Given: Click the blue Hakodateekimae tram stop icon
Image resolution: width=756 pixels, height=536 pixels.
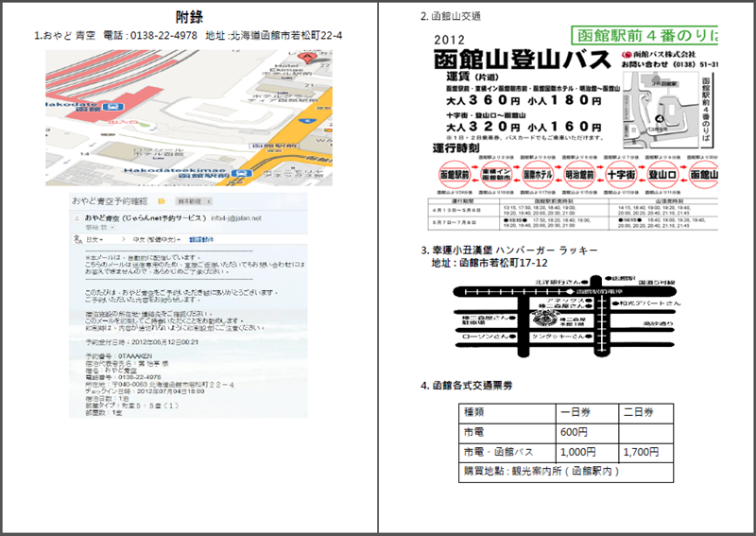Looking at the screenshot, I should pos(241,173).
